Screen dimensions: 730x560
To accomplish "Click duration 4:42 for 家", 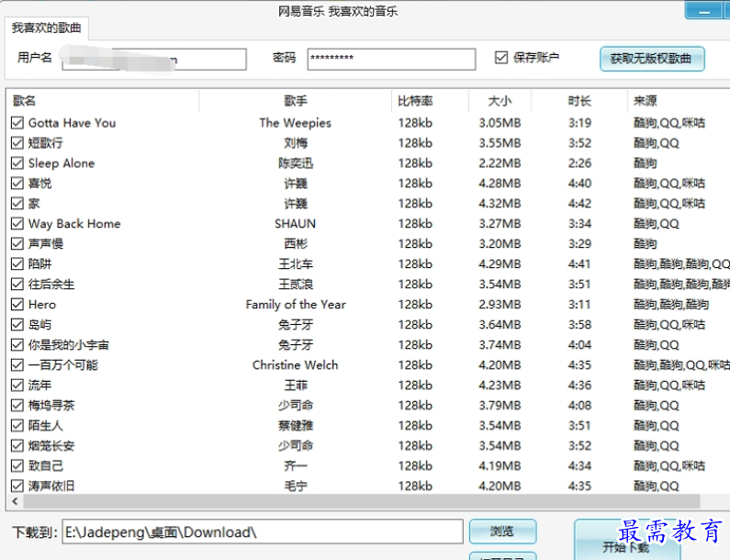I will point(579,204).
